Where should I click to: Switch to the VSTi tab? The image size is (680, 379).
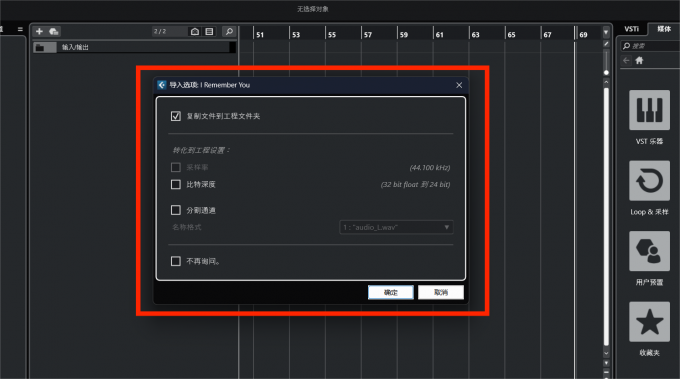[631, 29]
